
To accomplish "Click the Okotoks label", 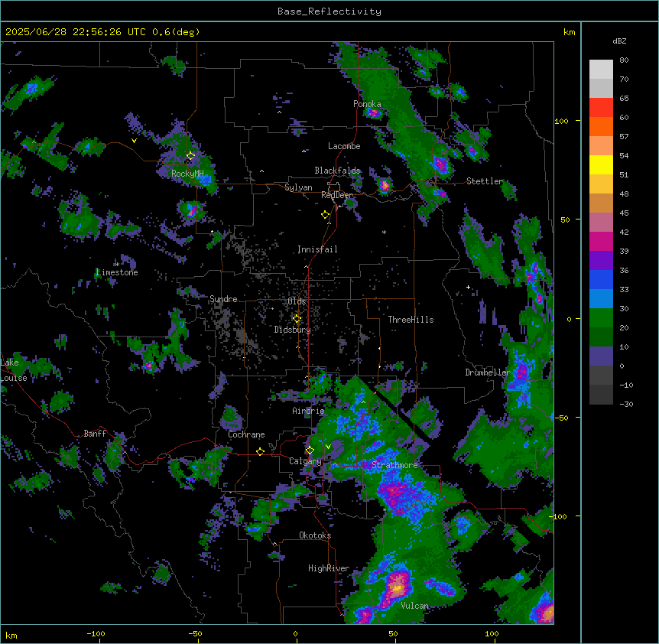I will pyautogui.click(x=315, y=535).
